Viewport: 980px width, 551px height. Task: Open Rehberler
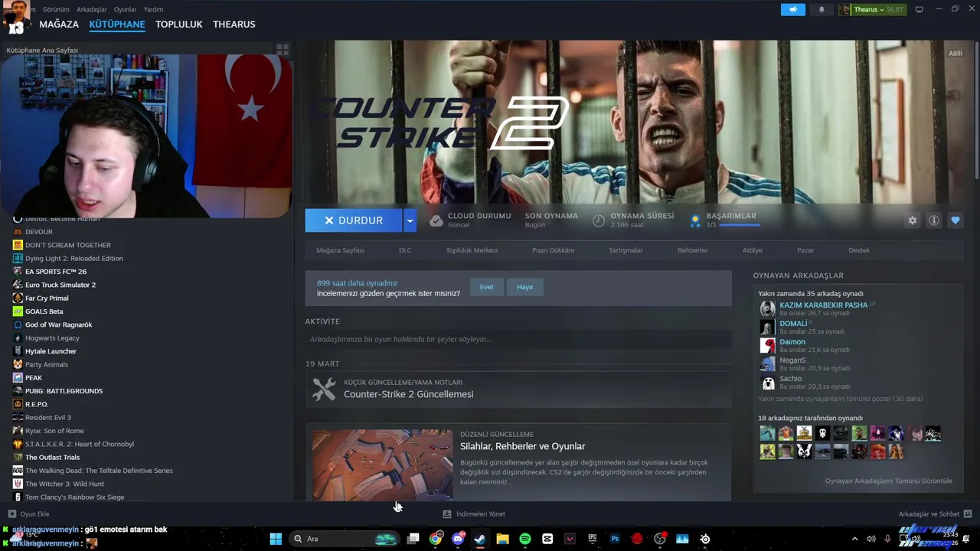pyautogui.click(x=692, y=250)
